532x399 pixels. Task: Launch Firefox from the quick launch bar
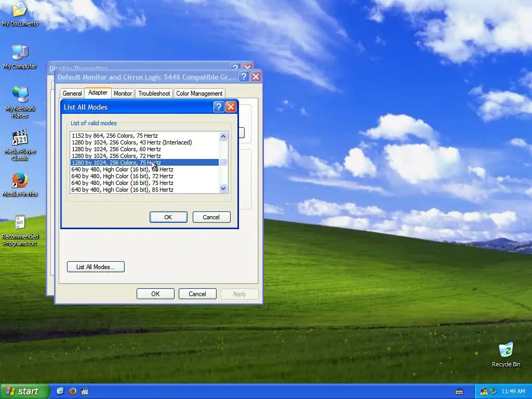[x=73, y=391]
